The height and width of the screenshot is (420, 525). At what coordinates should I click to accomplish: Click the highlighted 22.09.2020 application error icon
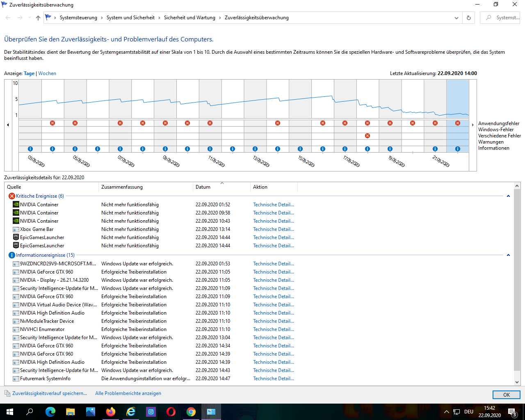458,123
